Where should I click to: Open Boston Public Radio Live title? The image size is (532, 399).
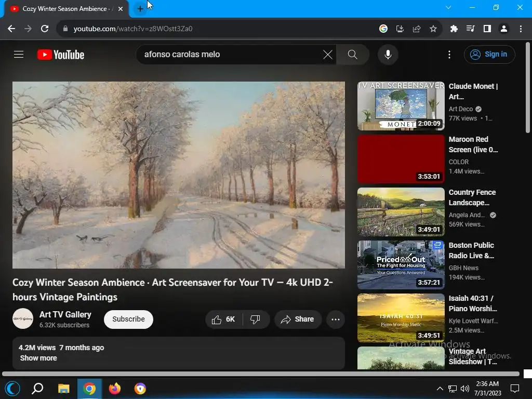coord(471,250)
